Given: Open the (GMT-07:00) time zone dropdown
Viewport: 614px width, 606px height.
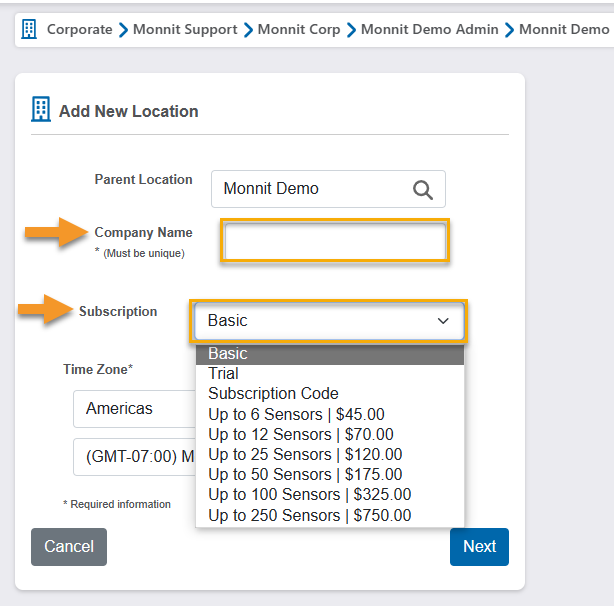Looking at the screenshot, I should [x=134, y=457].
